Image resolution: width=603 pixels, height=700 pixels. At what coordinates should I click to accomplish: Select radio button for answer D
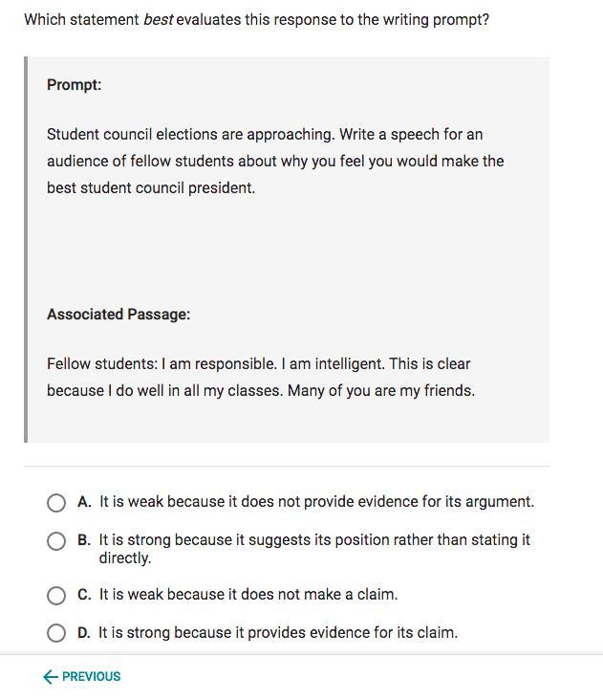(x=56, y=633)
